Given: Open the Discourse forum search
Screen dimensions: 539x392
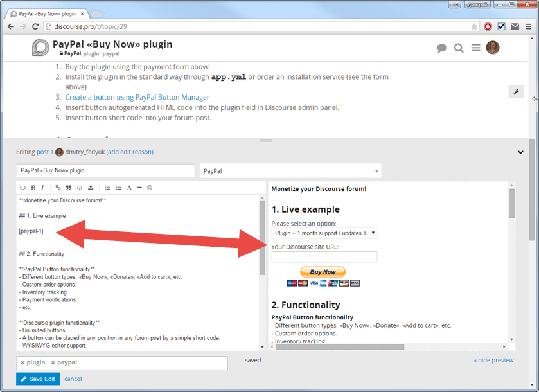Looking at the screenshot, I should [459, 48].
